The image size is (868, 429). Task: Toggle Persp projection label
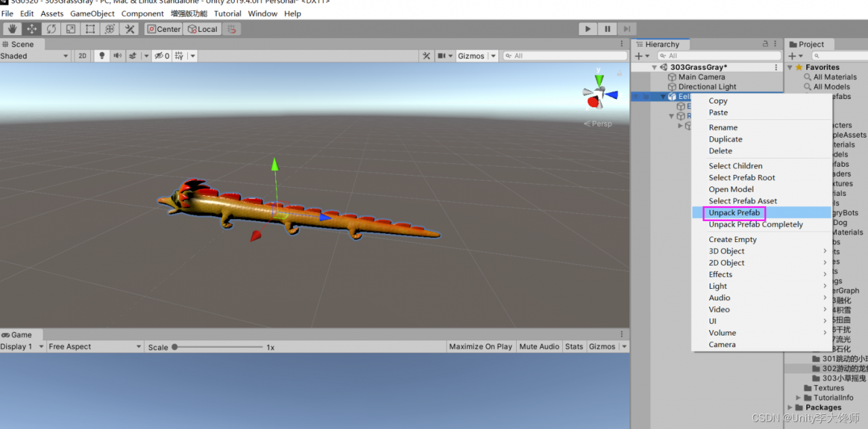[597, 124]
